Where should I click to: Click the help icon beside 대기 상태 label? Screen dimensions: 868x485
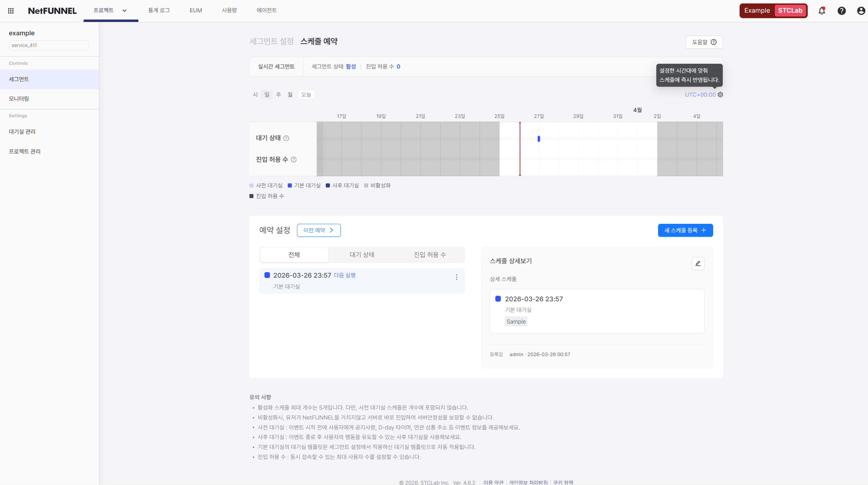coord(287,138)
